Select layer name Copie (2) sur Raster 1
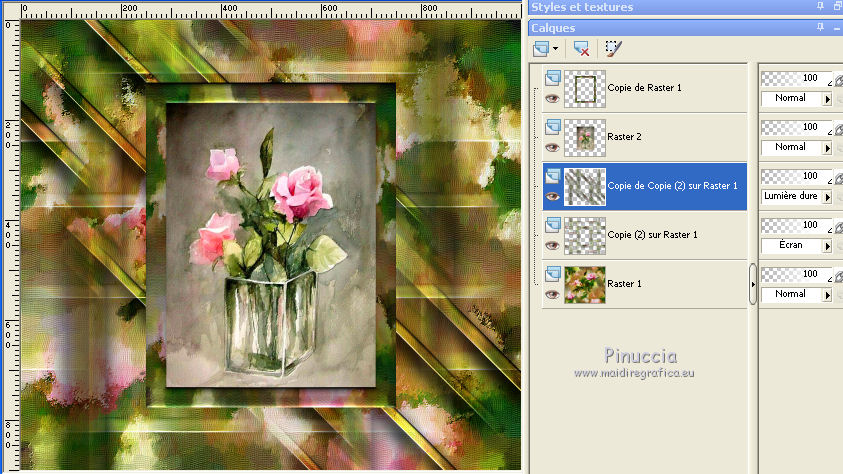Screen dimensions: 843x474 pos(652,234)
